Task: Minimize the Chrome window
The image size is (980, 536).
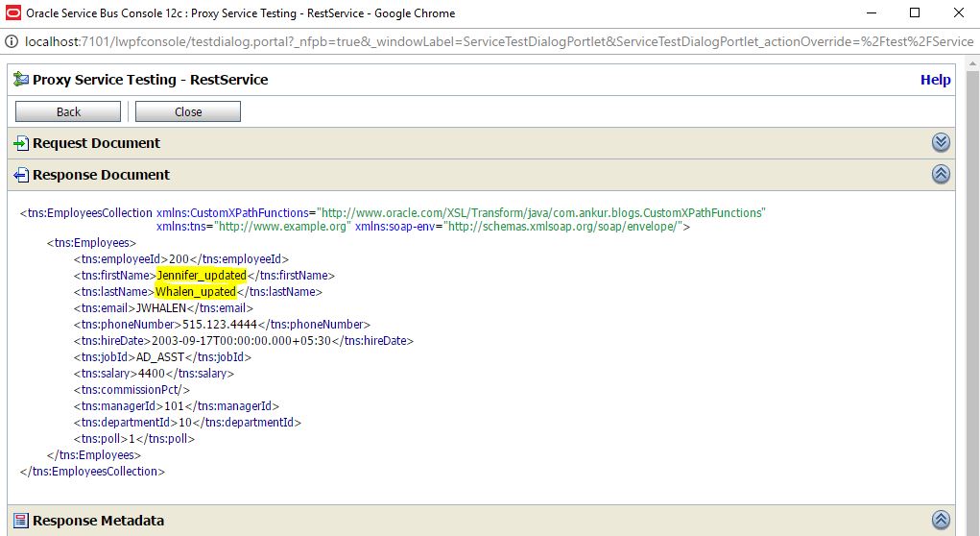Action: [x=872, y=12]
